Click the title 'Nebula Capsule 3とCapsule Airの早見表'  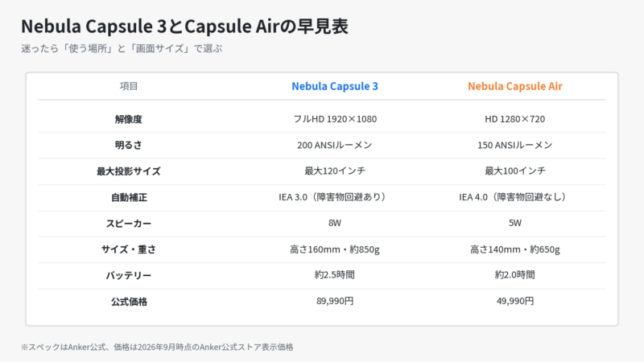[x=184, y=27]
